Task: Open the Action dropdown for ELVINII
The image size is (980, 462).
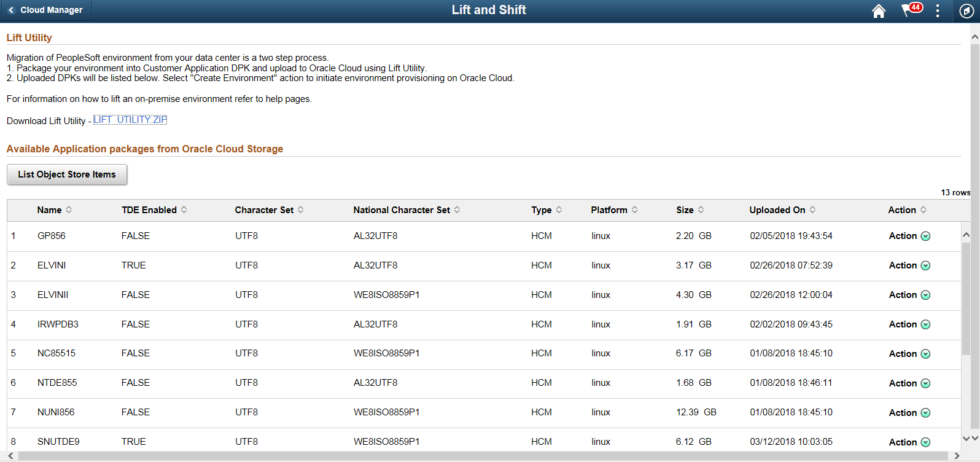Action: click(909, 295)
